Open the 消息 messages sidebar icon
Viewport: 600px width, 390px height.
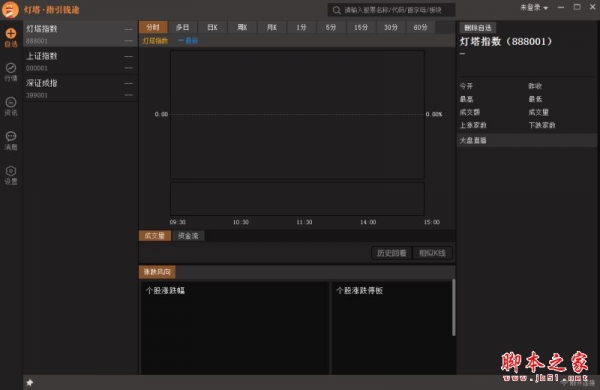click(x=11, y=140)
